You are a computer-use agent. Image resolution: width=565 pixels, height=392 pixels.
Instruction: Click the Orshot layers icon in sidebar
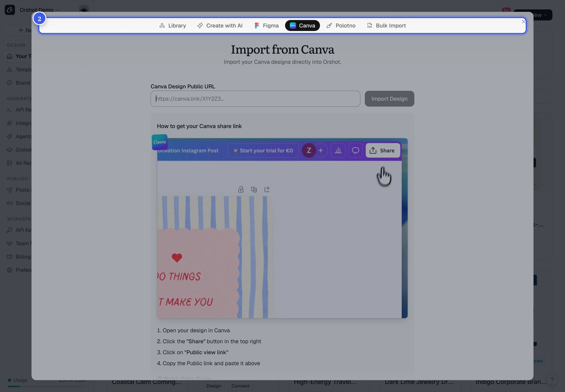10,150
